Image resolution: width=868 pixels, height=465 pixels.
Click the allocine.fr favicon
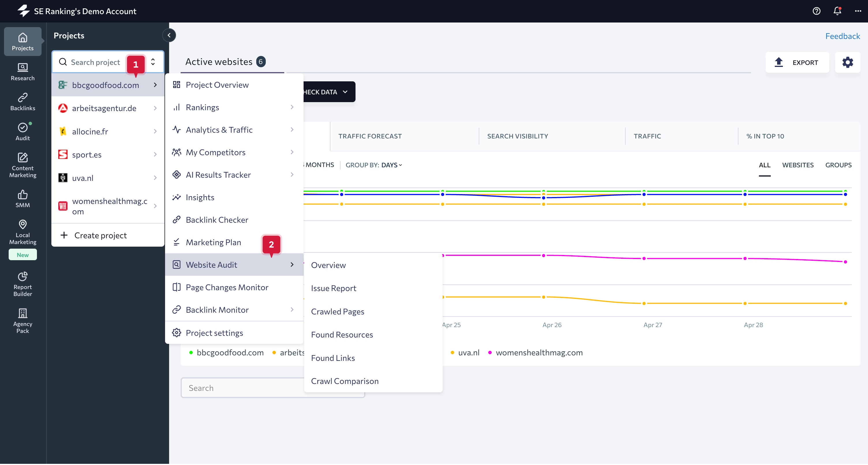(63, 132)
